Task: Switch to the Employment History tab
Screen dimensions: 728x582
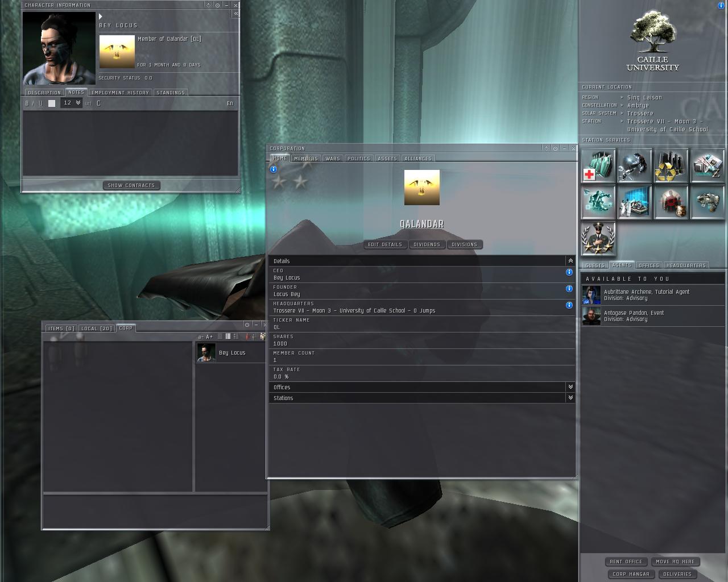Action: [x=120, y=93]
